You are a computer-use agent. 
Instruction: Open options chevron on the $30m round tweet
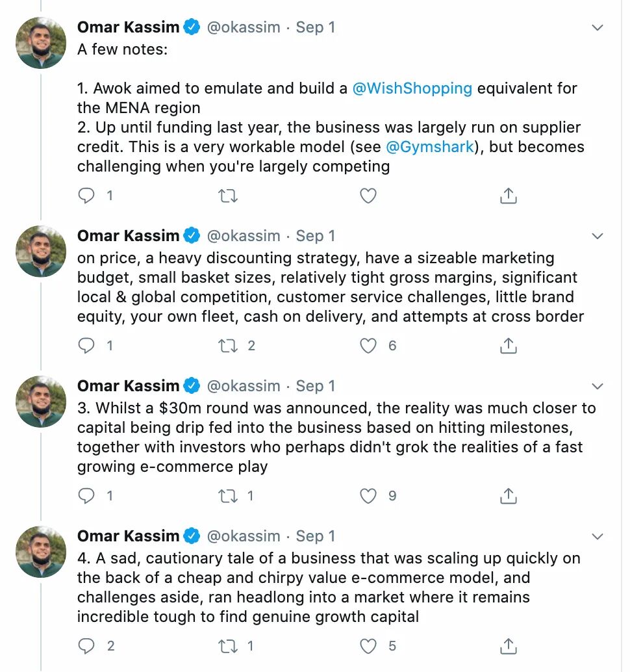click(x=598, y=386)
